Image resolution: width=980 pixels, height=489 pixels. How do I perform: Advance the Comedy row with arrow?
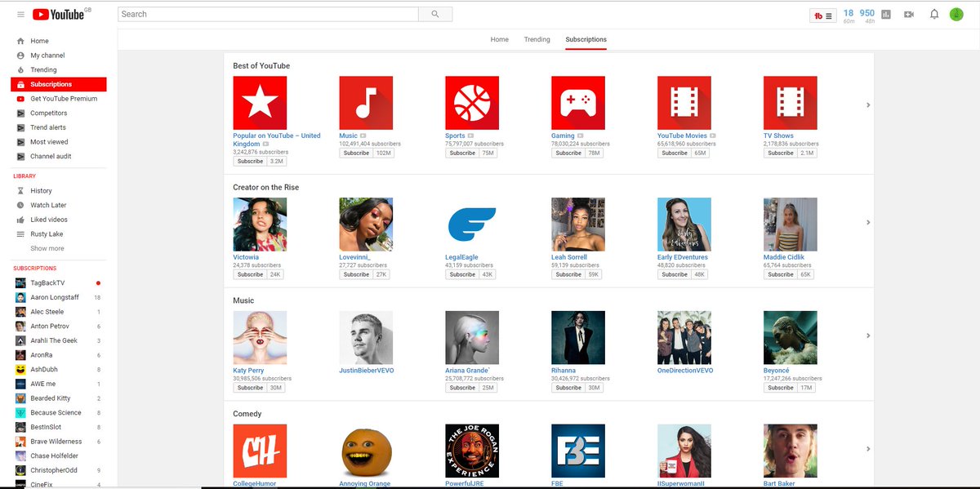[868, 448]
